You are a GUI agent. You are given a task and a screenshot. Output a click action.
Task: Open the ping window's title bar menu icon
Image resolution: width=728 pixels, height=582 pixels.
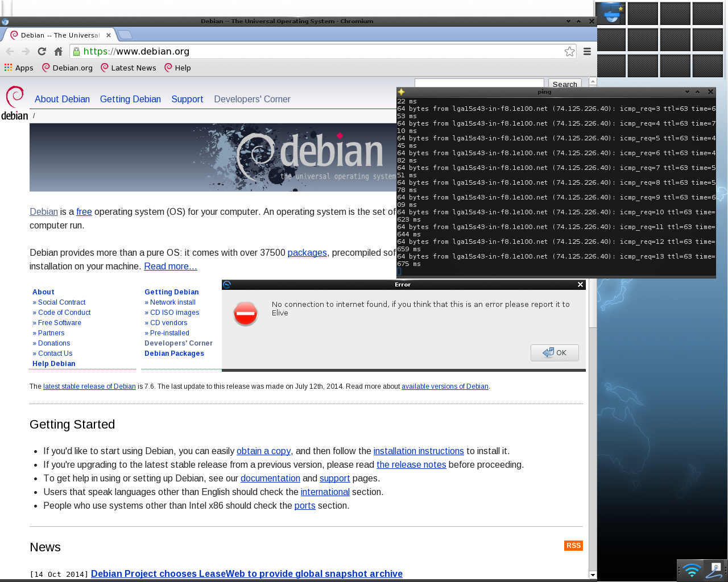point(401,92)
